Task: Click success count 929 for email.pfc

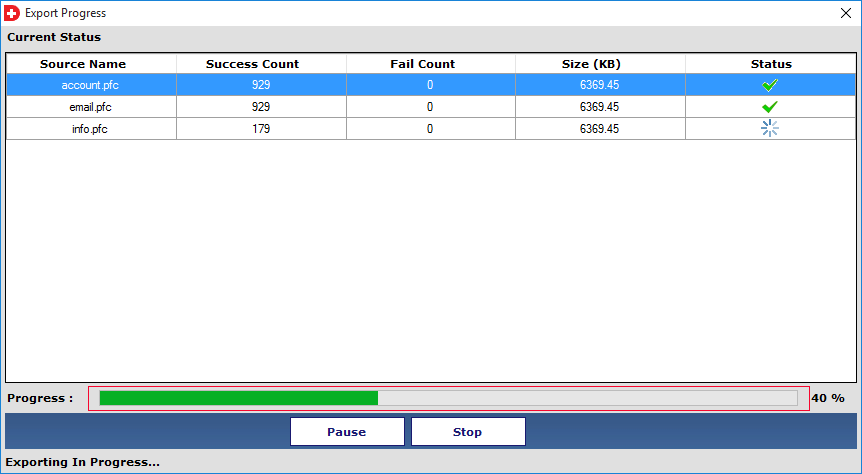Action: pyautogui.click(x=261, y=107)
